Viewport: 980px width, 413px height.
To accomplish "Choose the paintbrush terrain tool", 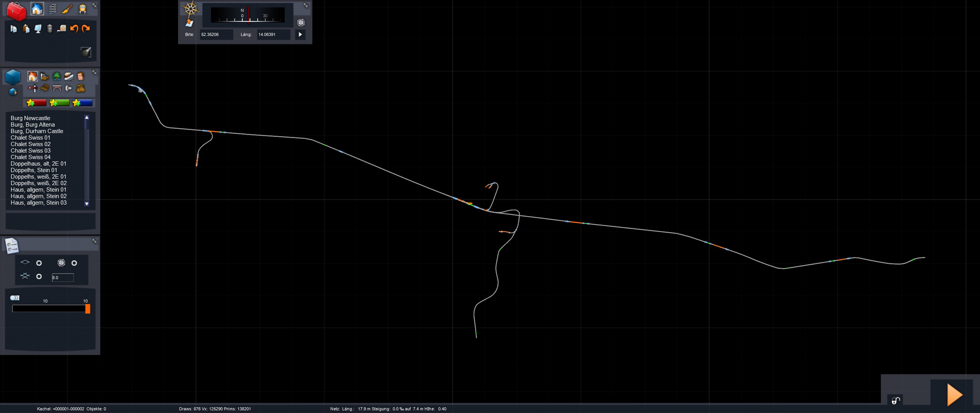I will click(67, 9).
